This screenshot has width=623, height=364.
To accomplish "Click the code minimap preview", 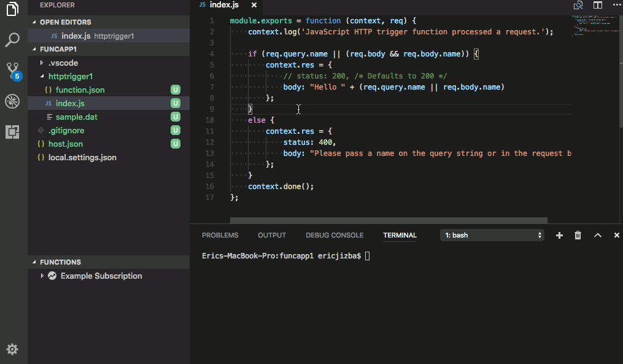I will click(x=595, y=26).
